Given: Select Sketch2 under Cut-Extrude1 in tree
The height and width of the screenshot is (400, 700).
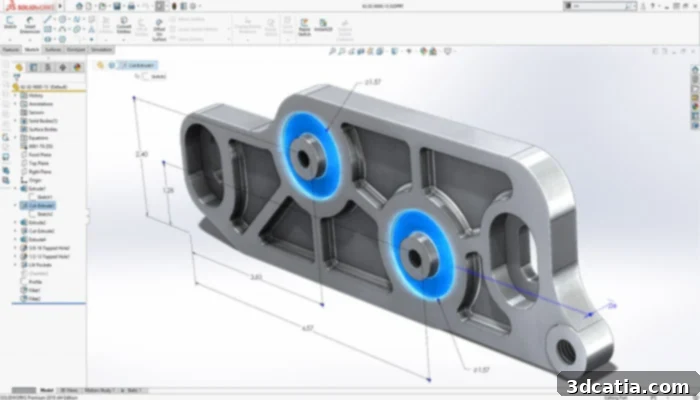Looking at the screenshot, I should click(x=45, y=214).
